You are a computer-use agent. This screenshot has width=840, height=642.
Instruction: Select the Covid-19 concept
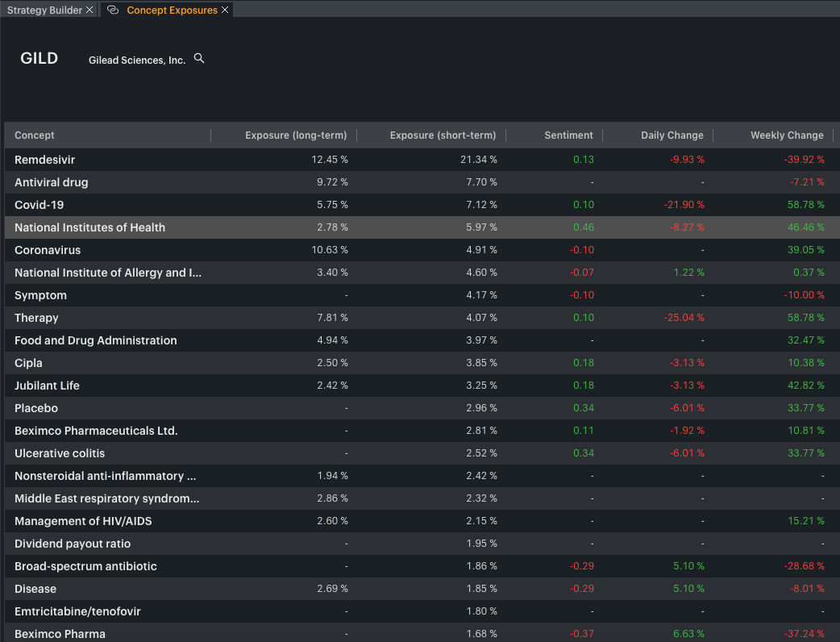point(40,205)
